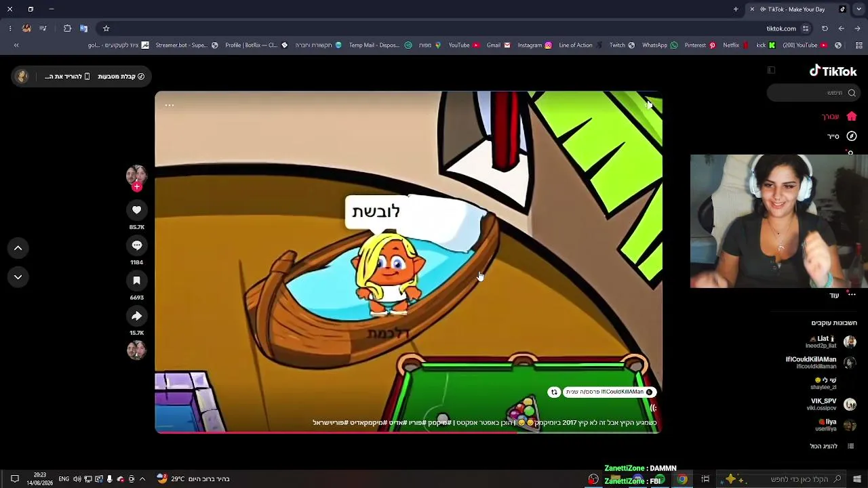This screenshot has height=488, width=868.
Task: Open the WhatsApp bookmark
Action: (660, 45)
